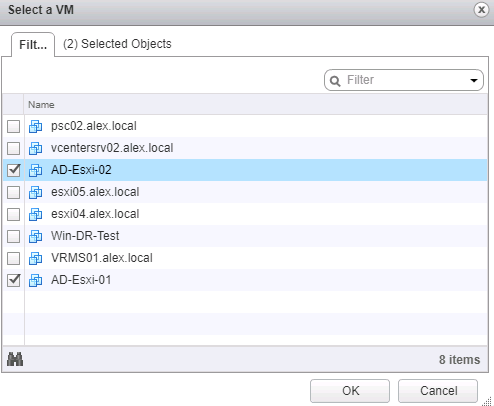The image size is (494, 406).
Task: Click the VM icon beside VRMS01.alex.local
Action: click(35, 258)
